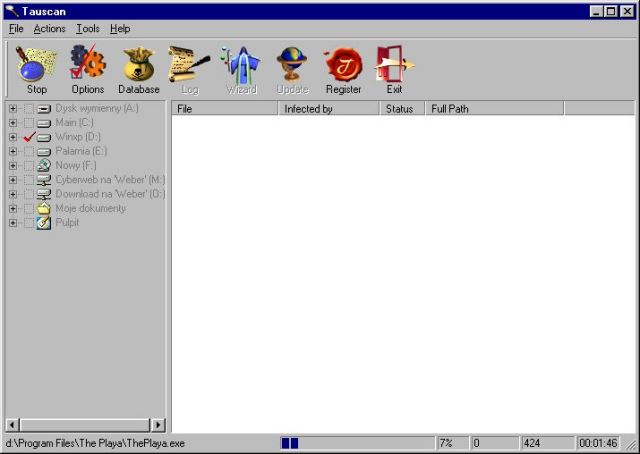Screen dimensions: 640x454
Task: Click the '424' files scanned counter
Action: pyautogui.click(x=546, y=443)
